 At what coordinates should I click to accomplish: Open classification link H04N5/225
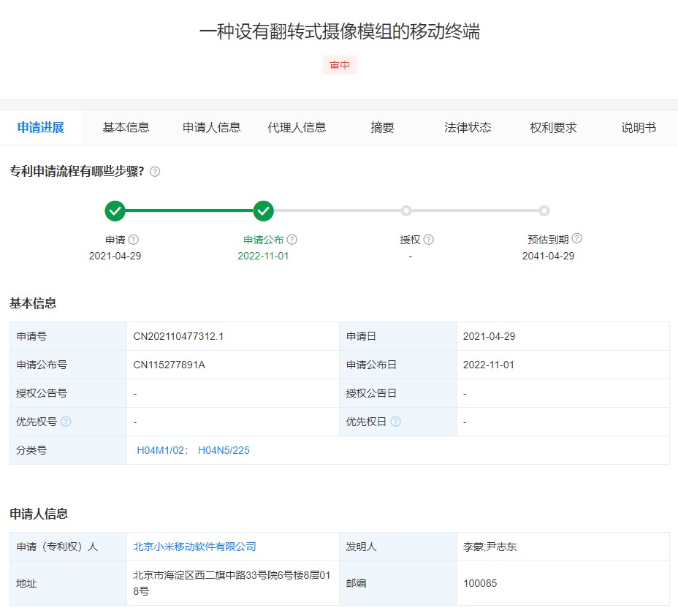click(224, 450)
